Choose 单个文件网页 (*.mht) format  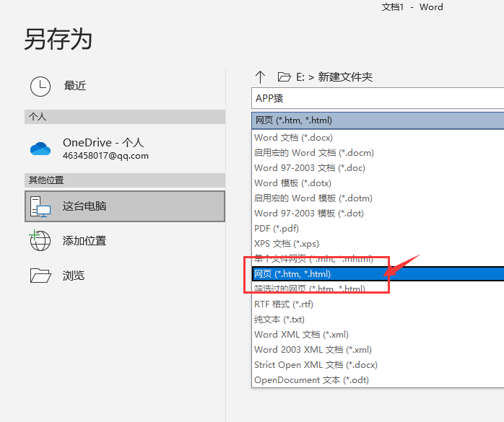click(378, 258)
